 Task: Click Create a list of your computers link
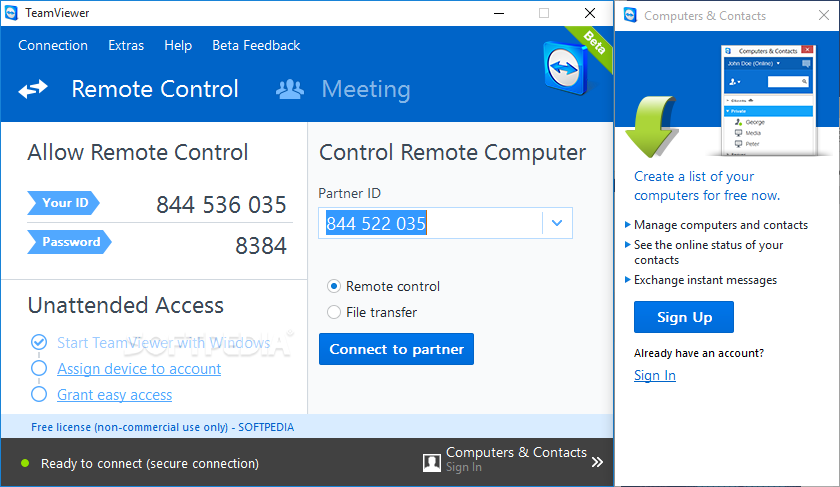click(x=707, y=186)
